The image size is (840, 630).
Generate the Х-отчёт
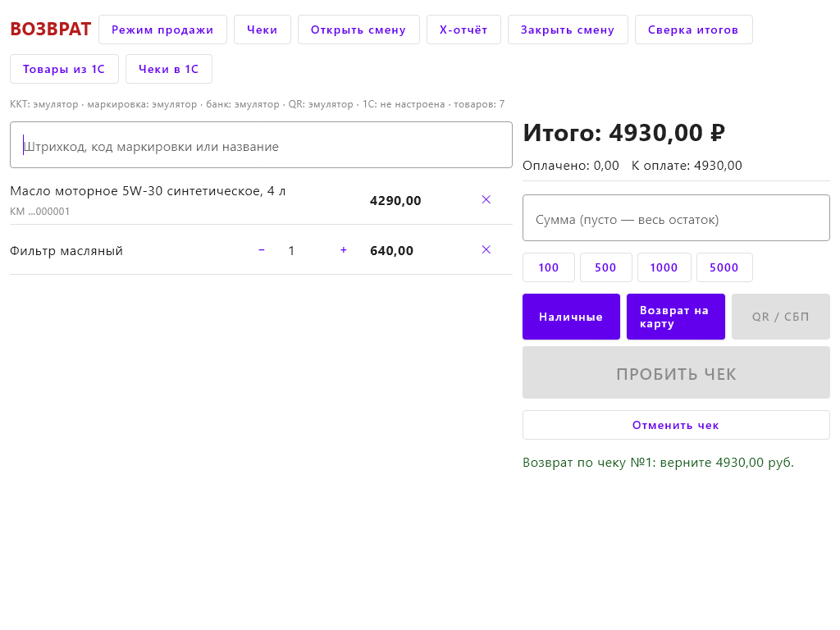click(x=463, y=30)
